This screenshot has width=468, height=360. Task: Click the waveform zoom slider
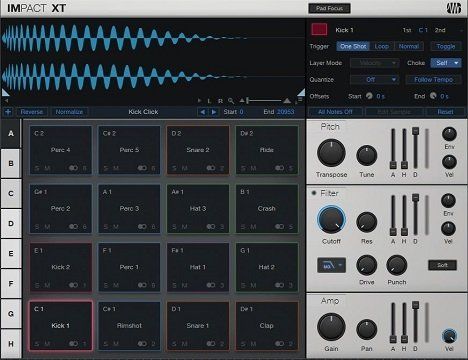point(264,100)
